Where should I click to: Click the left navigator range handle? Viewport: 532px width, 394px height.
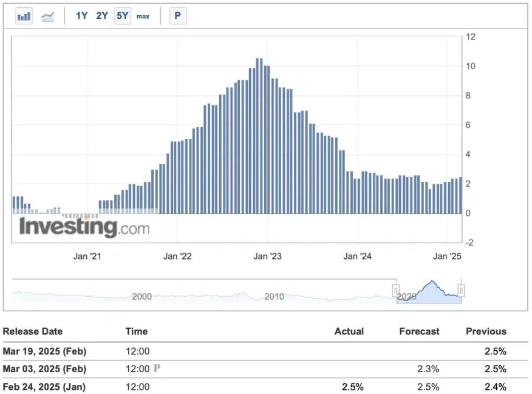click(x=396, y=291)
